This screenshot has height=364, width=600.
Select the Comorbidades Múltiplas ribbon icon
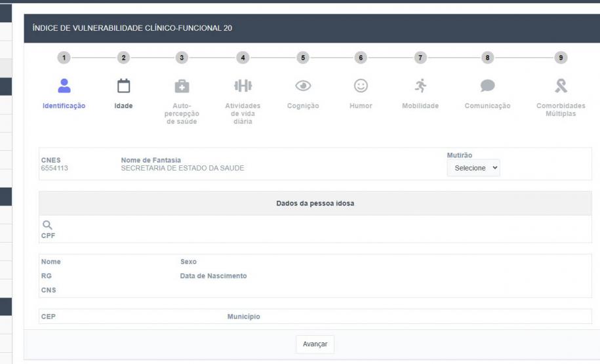pos(561,85)
